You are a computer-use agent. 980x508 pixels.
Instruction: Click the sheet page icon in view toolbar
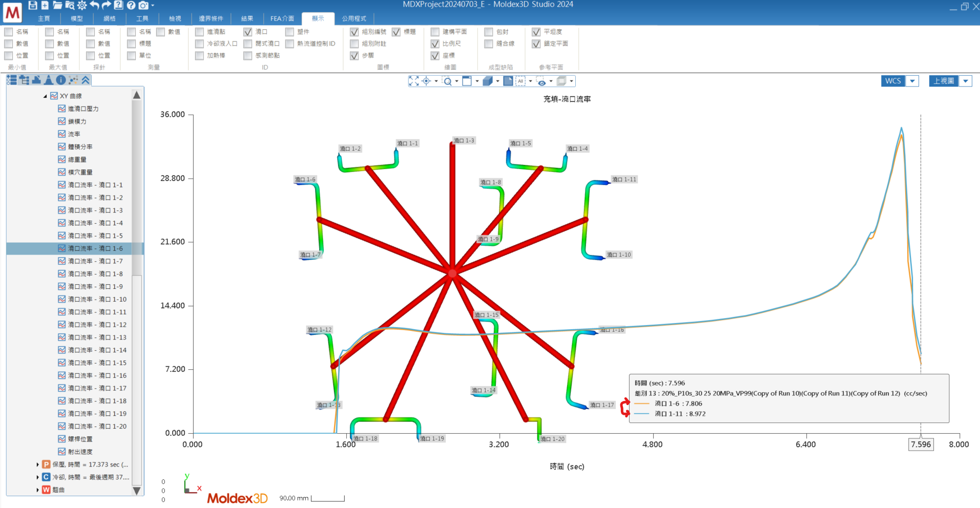click(x=508, y=81)
